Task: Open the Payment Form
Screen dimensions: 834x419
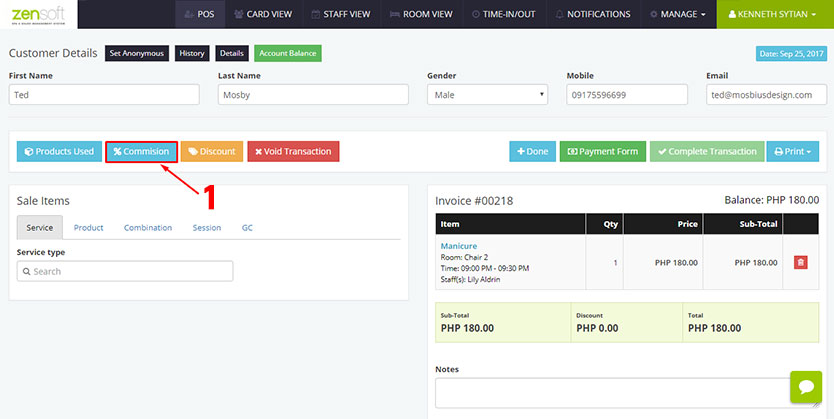Action: pos(603,152)
